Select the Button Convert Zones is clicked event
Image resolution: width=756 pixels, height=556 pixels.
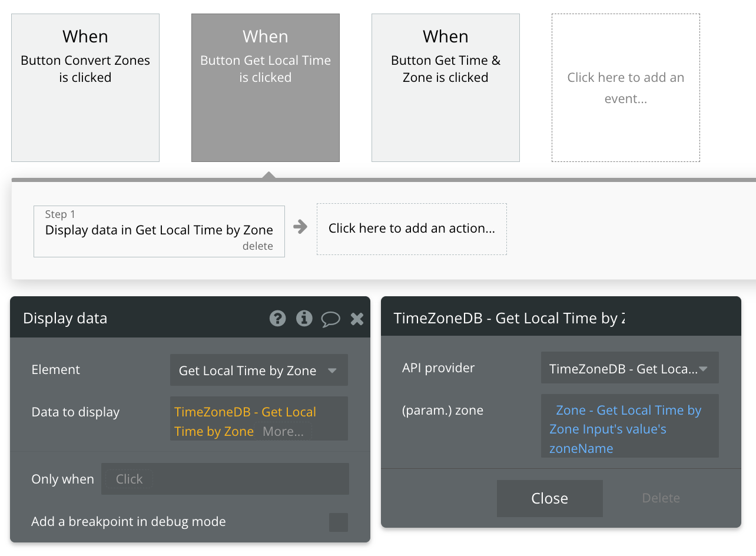[x=85, y=88]
